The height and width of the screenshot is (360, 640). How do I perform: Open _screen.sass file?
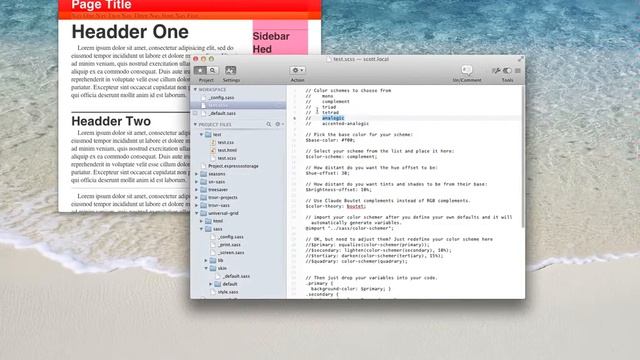coord(231,252)
